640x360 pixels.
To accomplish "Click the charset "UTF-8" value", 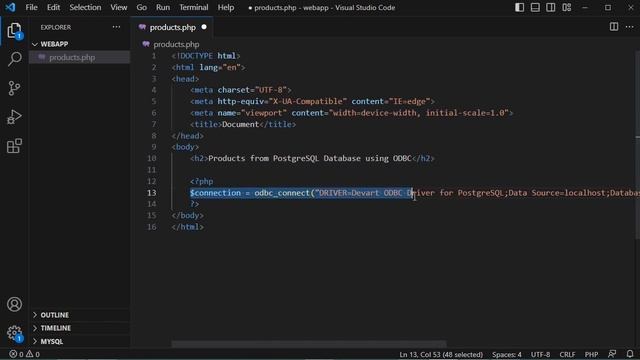I will point(271,90).
